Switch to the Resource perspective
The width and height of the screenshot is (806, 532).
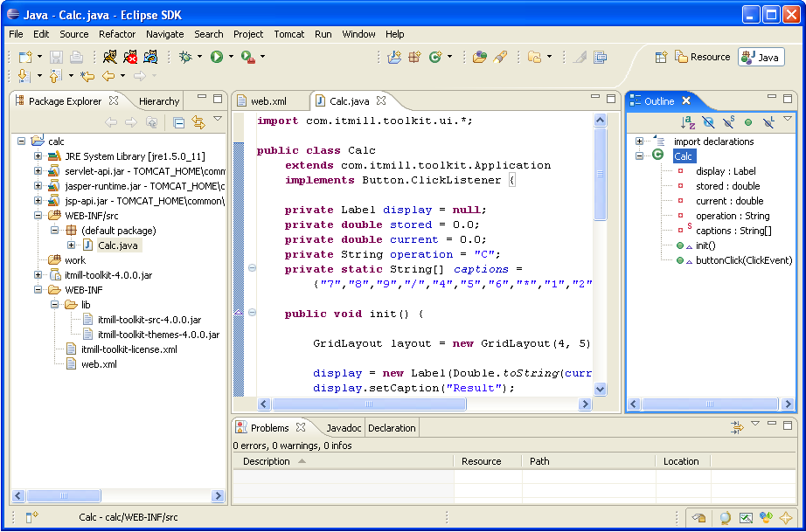point(702,57)
